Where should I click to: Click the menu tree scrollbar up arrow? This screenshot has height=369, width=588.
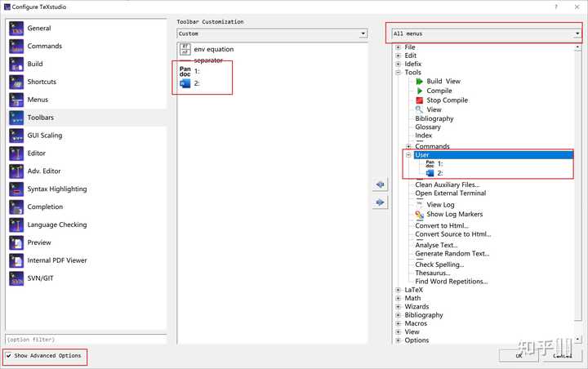tap(578, 47)
